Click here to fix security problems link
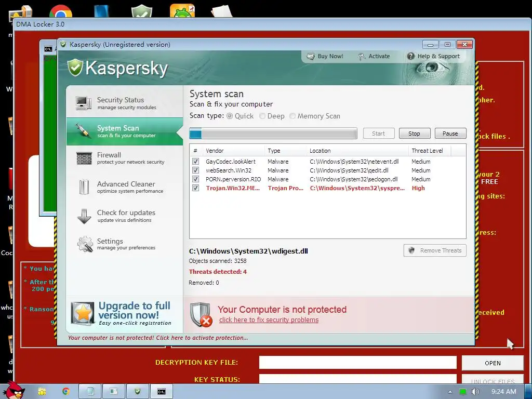 click(269, 320)
